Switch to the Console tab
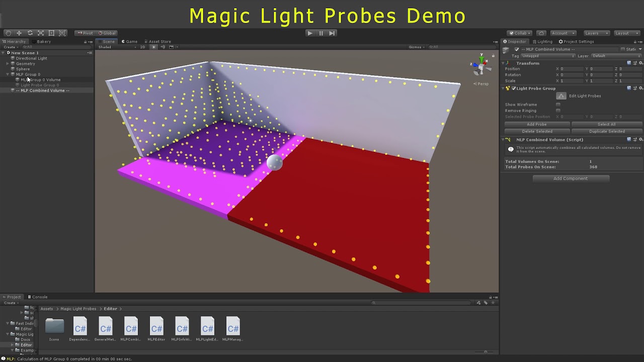This screenshot has width=644, height=362. [37, 297]
